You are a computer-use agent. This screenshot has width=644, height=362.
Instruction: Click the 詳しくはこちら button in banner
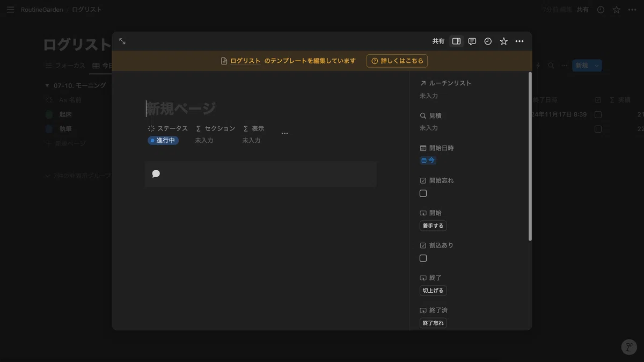(x=397, y=61)
